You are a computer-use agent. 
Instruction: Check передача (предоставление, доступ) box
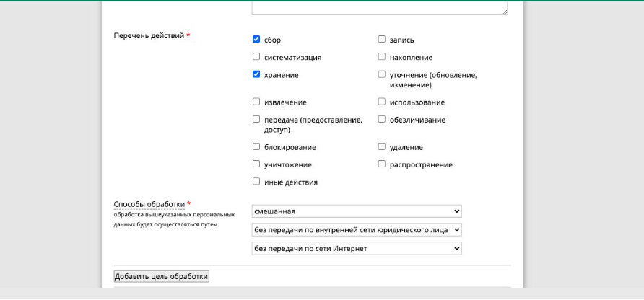(256, 120)
